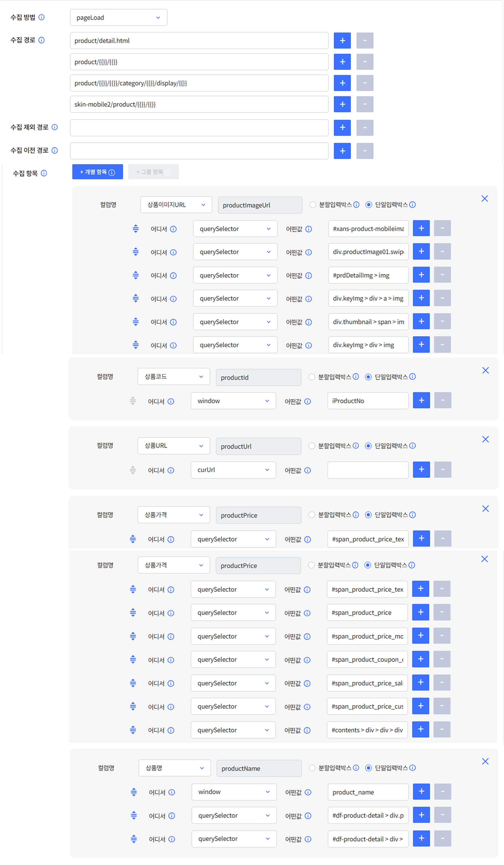Remove the #span_product_price_mc row with minus
Image resolution: width=504 pixels, height=865 pixels.
(442, 636)
